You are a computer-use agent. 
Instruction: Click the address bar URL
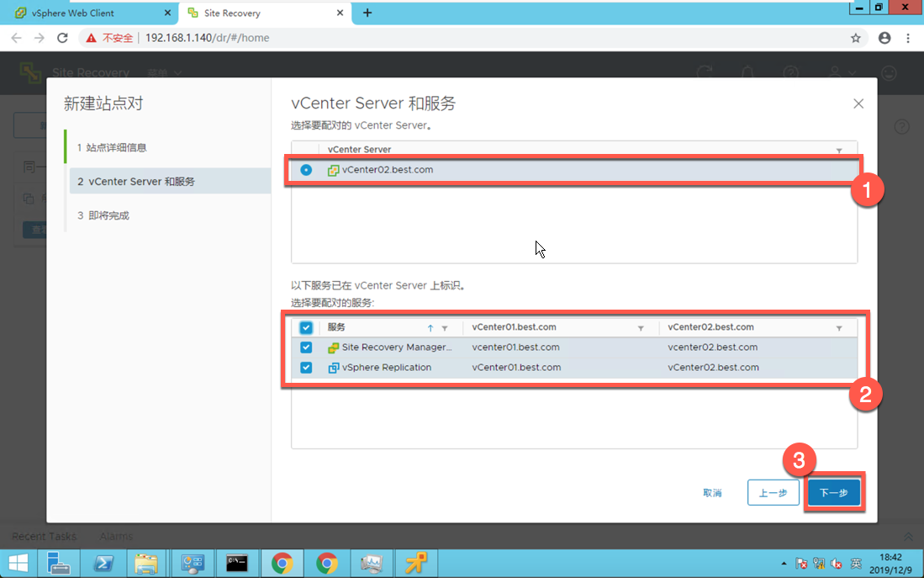coord(207,38)
